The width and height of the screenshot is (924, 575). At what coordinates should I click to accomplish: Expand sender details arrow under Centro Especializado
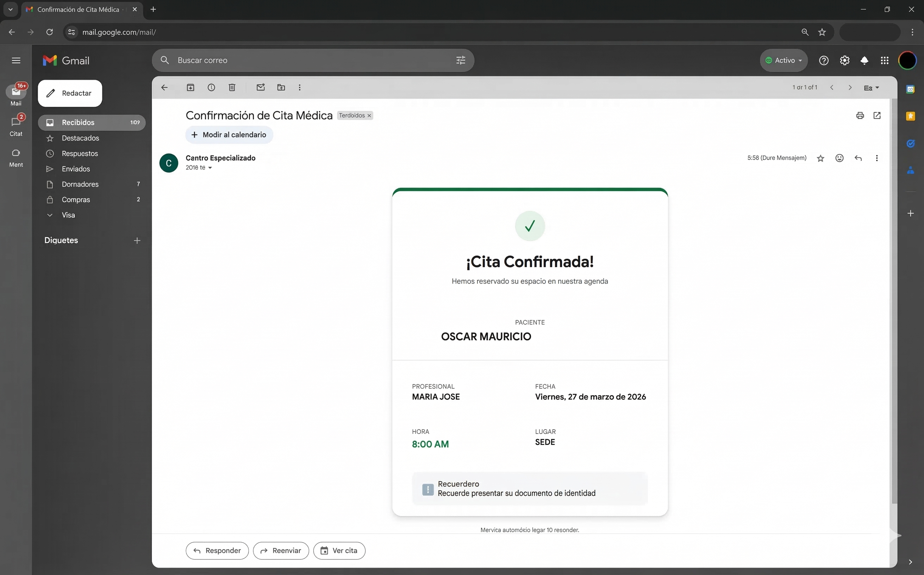pos(210,168)
